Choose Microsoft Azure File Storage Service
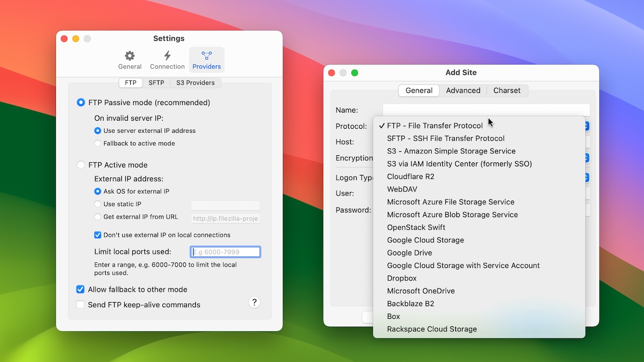The image size is (644, 362). pos(479,202)
